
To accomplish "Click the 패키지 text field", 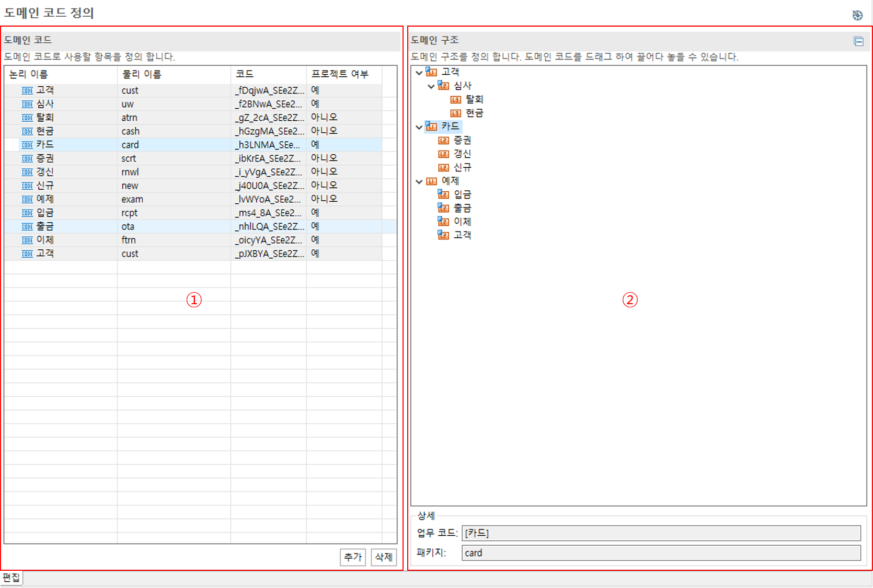I will click(x=661, y=553).
